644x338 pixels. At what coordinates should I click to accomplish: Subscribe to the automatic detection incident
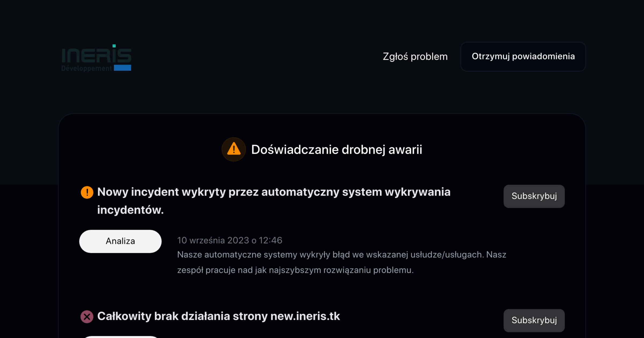click(x=534, y=196)
